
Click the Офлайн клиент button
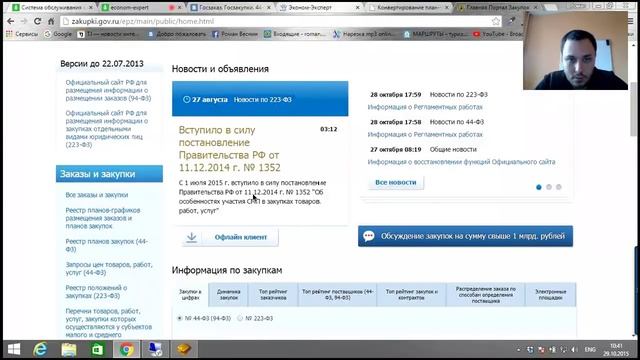click(x=230, y=237)
